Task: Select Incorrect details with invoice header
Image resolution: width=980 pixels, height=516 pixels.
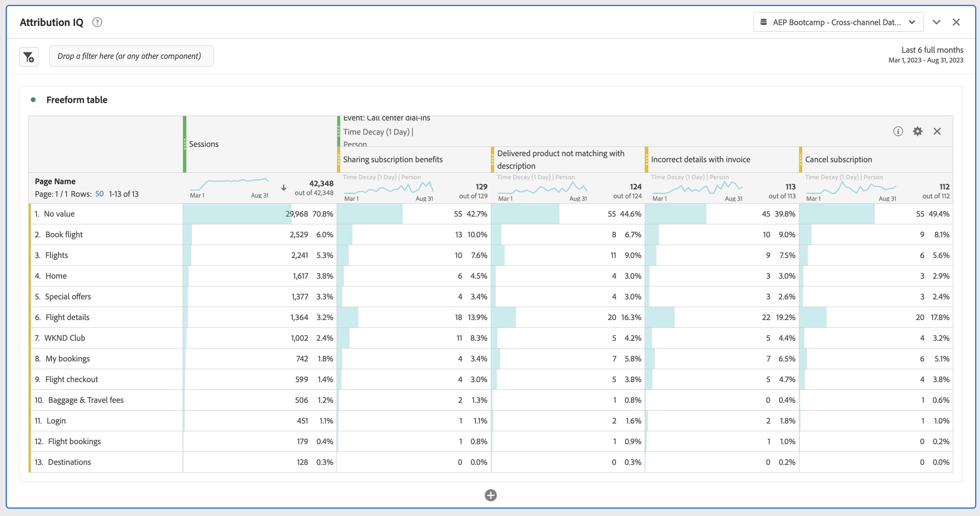Action: (721, 159)
